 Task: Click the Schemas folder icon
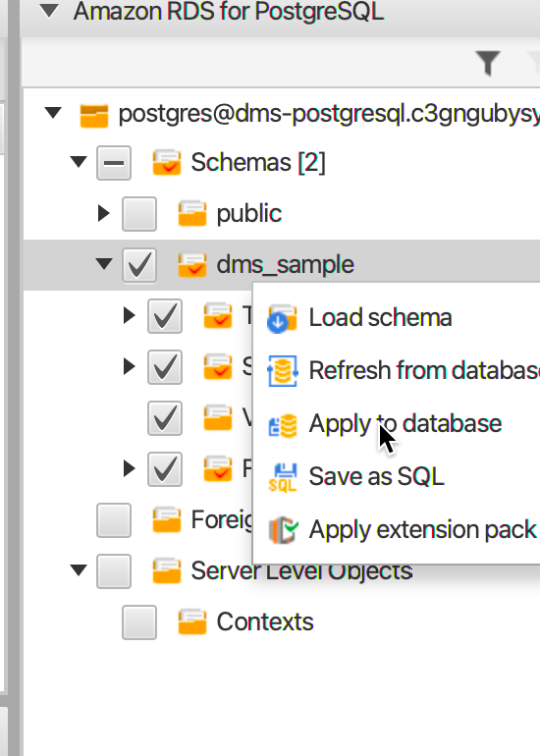(x=167, y=162)
